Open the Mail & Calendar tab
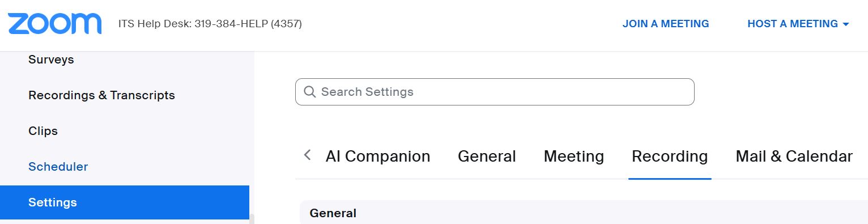 tap(794, 157)
